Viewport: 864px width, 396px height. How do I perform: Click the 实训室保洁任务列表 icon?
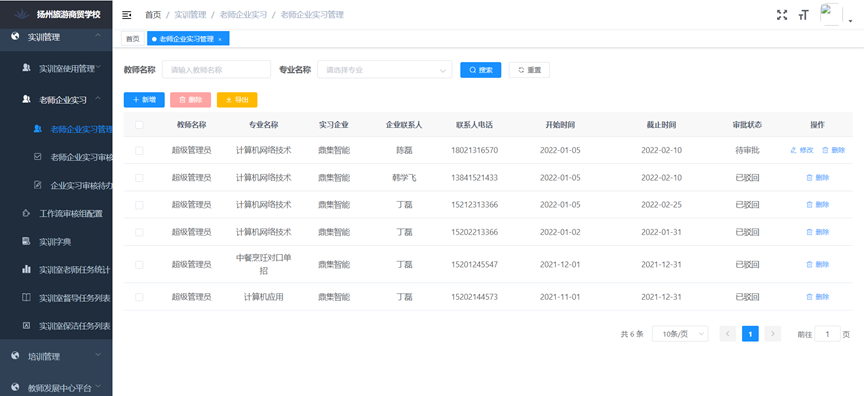point(26,326)
